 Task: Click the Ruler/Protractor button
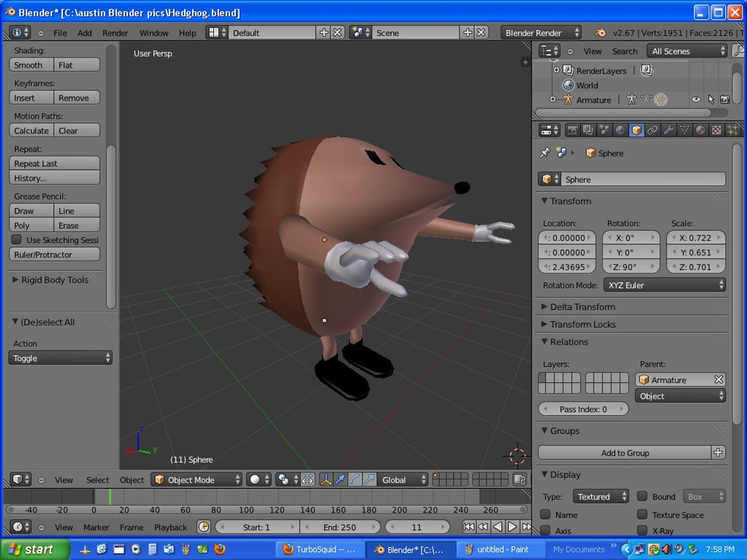[x=54, y=255]
